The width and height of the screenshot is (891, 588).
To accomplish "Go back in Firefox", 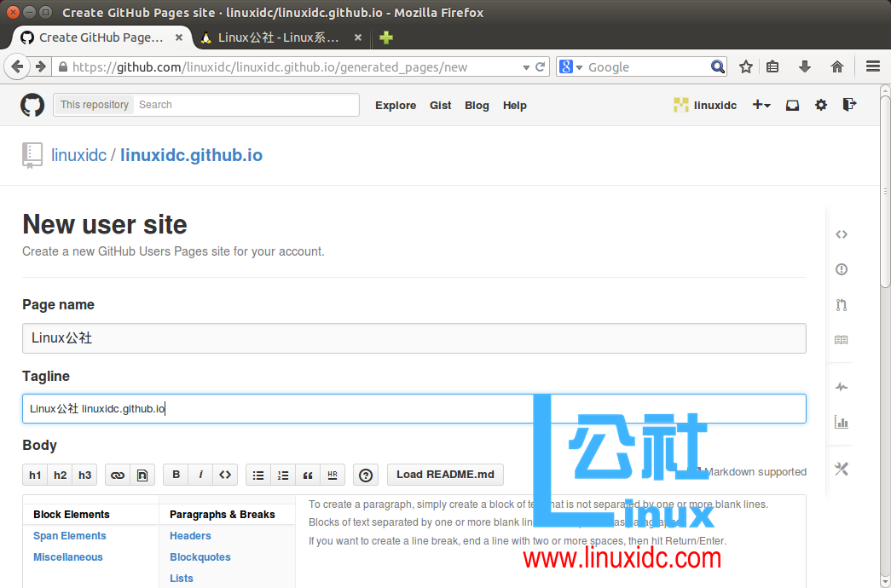I will coord(17,67).
